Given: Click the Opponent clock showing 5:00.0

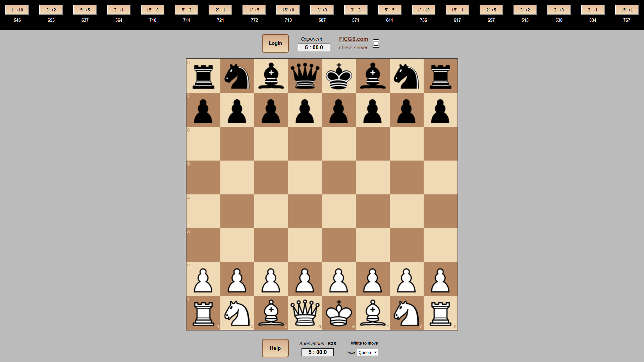Looking at the screenshot, I should coord(314,47).
